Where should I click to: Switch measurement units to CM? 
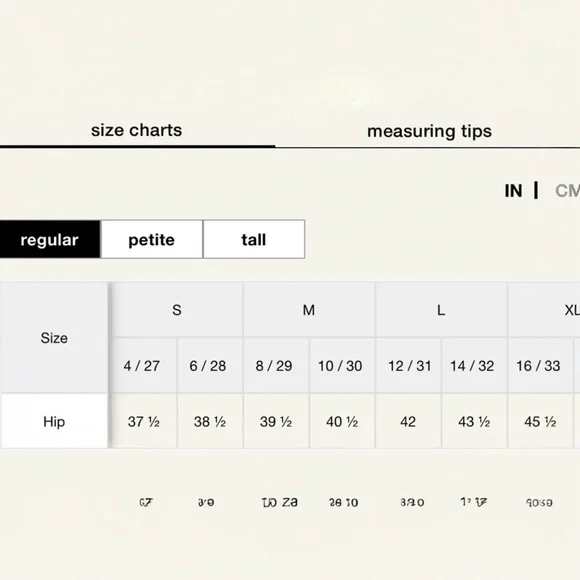click(x=567, y=191)
